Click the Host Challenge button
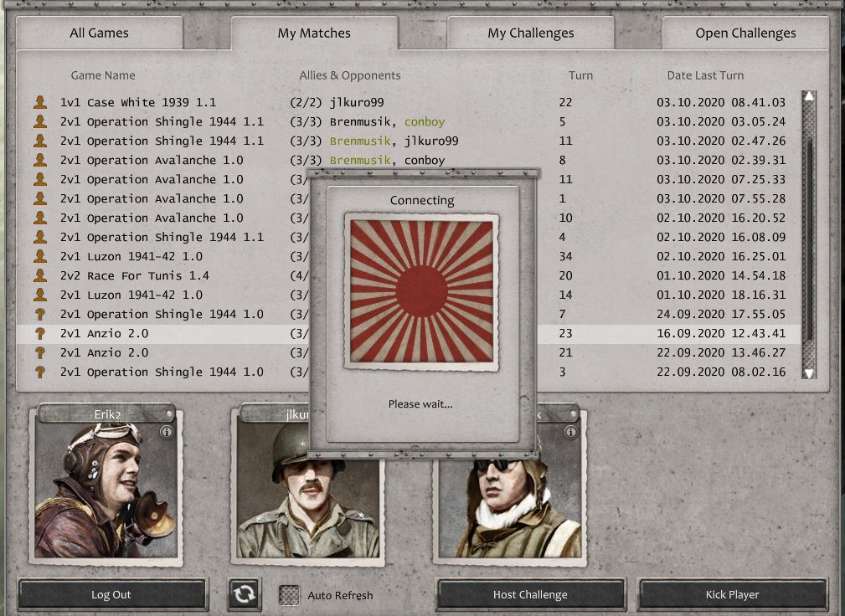The image size is (845, 616). click(530, 595)
